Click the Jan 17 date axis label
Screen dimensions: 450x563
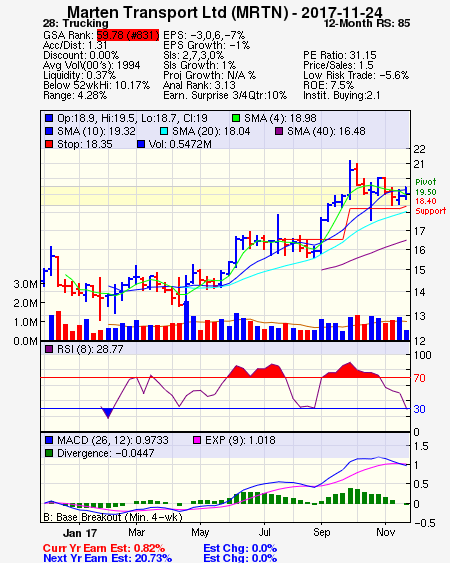point(80,533)
